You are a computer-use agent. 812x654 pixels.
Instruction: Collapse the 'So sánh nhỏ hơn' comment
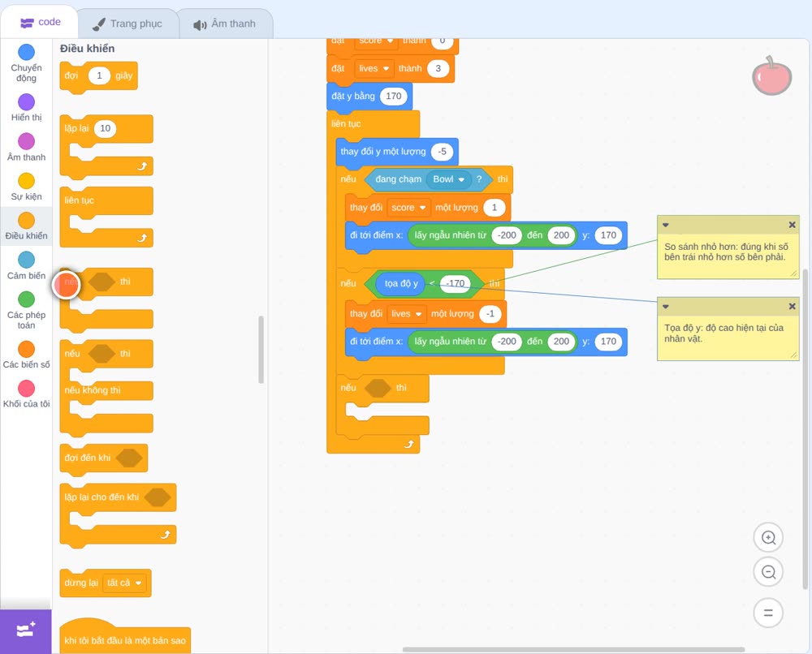[x=666, y=225]
